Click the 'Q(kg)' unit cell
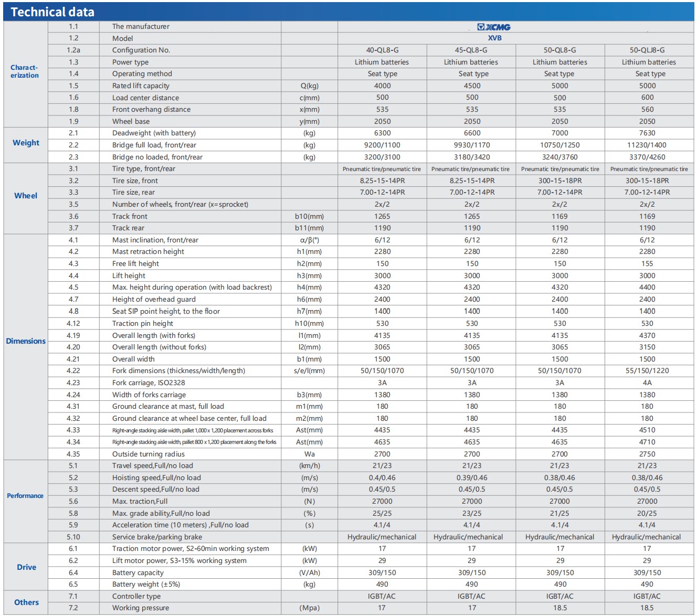 310,86
